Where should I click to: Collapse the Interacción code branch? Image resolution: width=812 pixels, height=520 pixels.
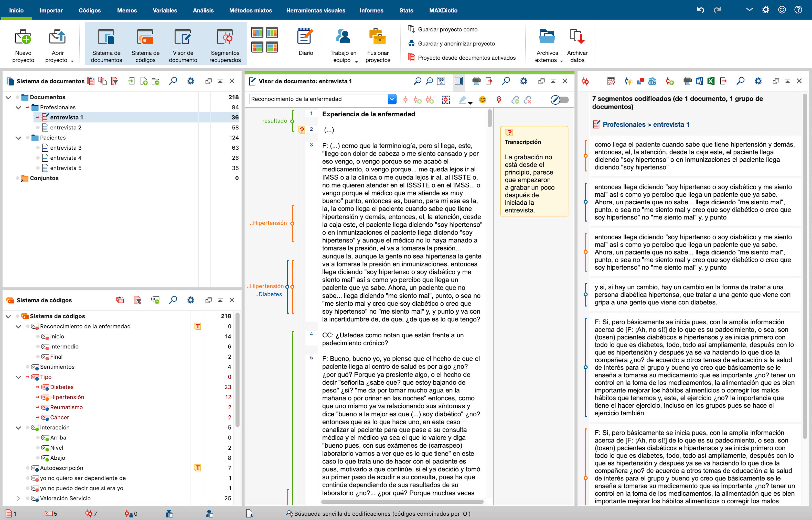point(19,427)
